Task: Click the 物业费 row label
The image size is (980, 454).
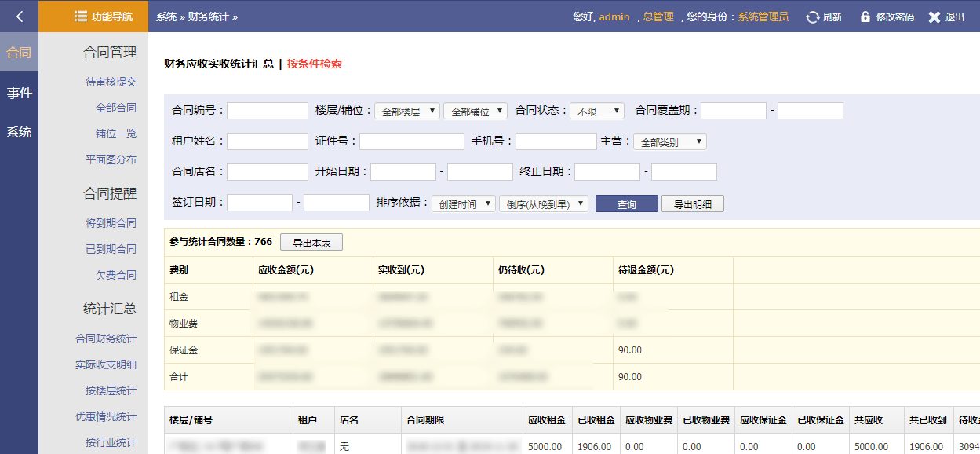Action: pos(184,324)
